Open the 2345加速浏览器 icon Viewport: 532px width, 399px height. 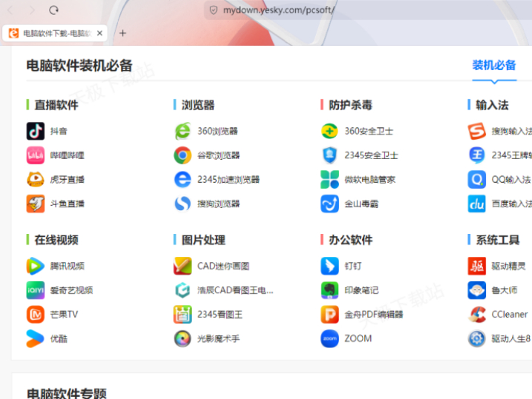click(183, 180)
